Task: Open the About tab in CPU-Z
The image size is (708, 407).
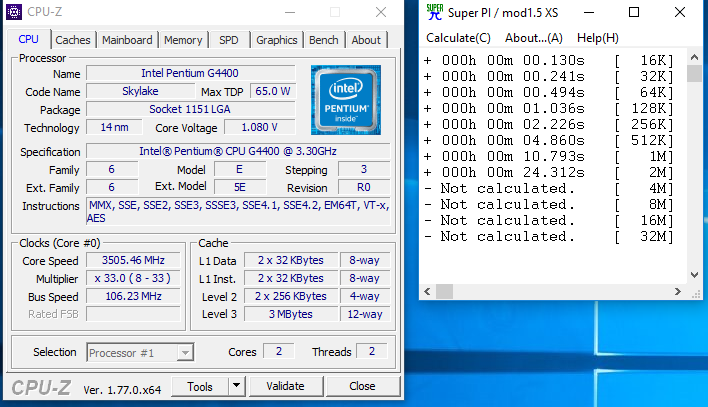Action: tap(366, 40)
